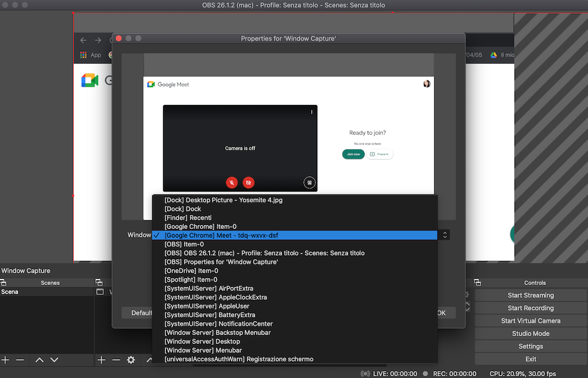This screenshot has height=378, width=588.
Task: Open the Google Drive bookmark icon in Chrome
Action: (x=493, y=55)
